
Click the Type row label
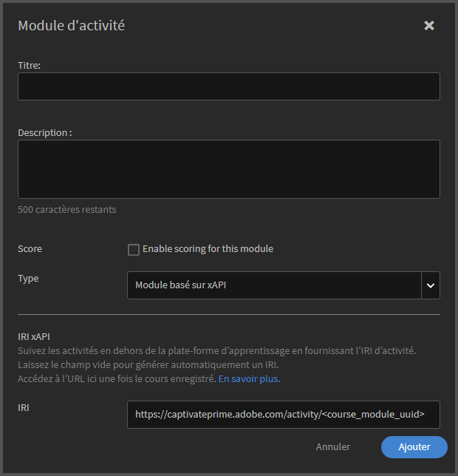click(x=28, y=279)
